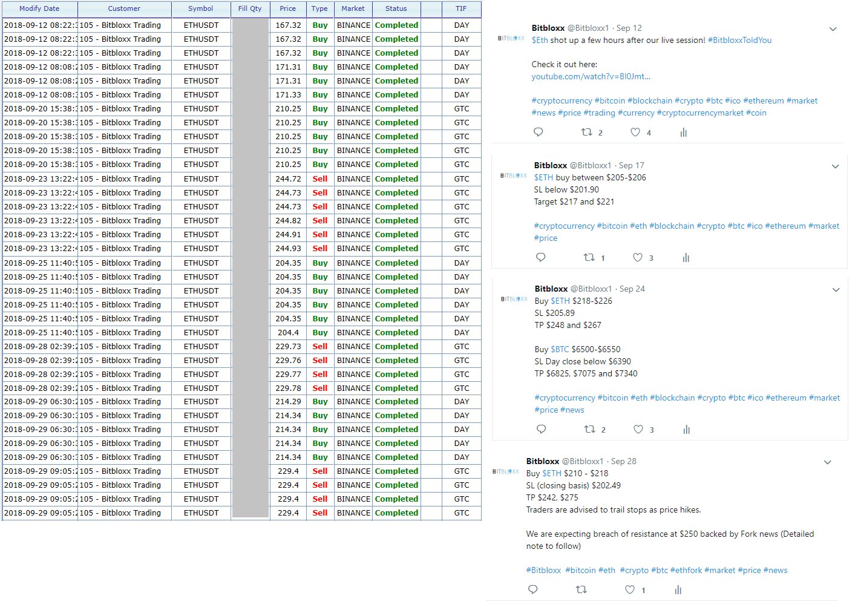Viewport: 858px width, 616px height.
Task: Like the Sep 17 Bitbloxx tweet
Action: pyautogui.click(x=638, y=257)
